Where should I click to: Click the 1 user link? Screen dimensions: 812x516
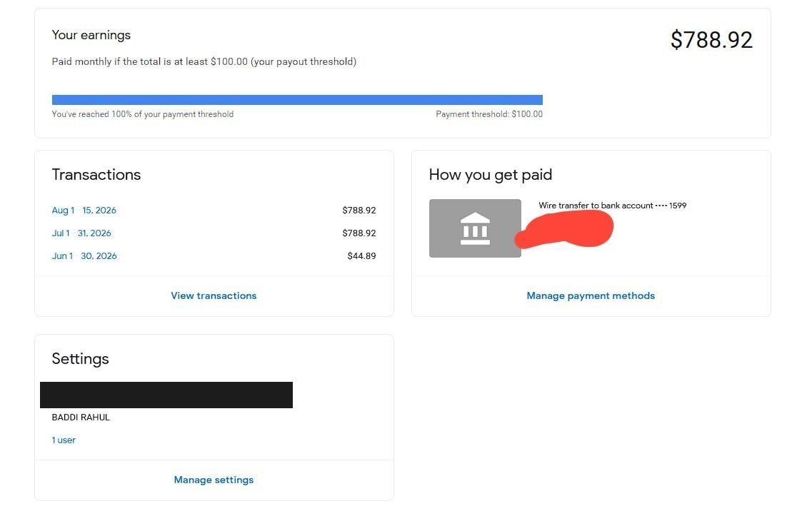64,440
